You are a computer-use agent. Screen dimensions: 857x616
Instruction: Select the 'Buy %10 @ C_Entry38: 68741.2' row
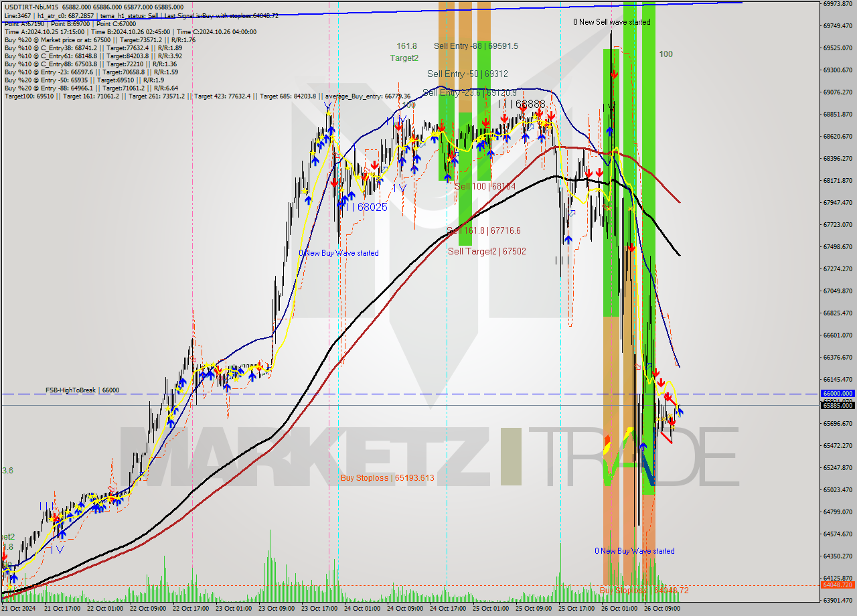(x=93, y=48)
